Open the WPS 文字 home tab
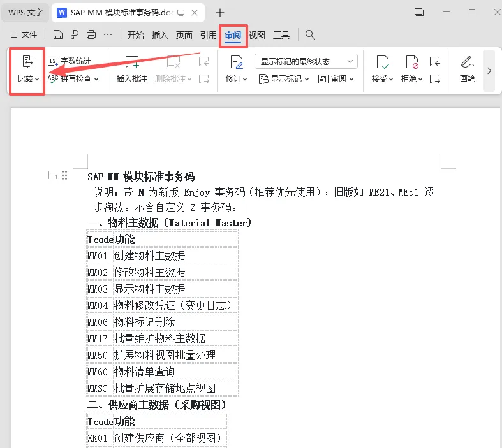 [26, 13]
